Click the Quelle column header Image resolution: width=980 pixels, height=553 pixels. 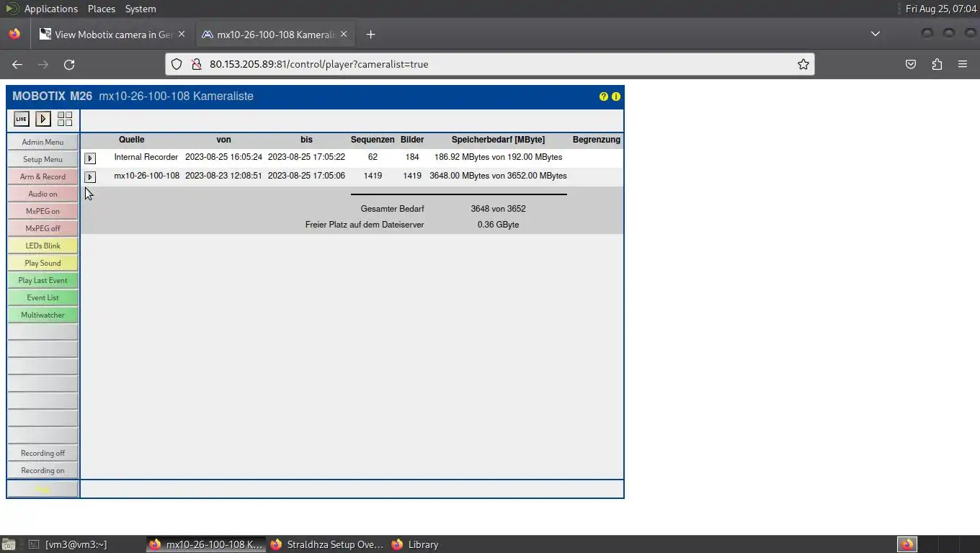132,140
